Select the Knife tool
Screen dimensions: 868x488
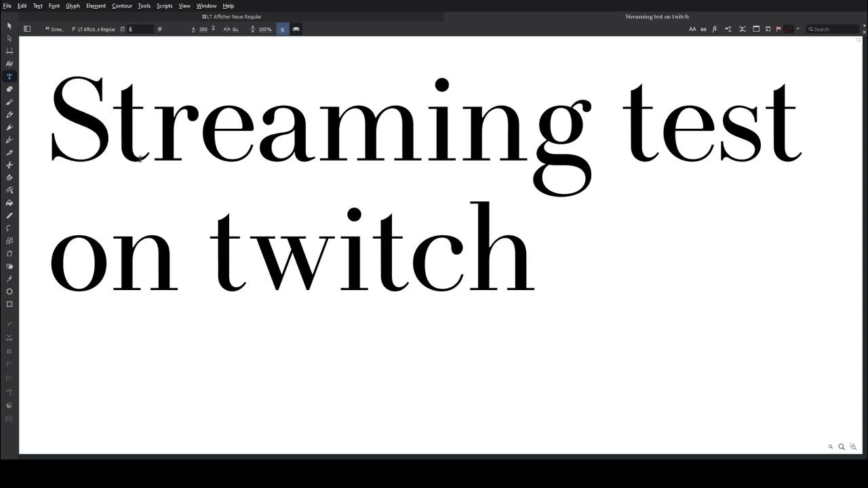pos(9,152)
